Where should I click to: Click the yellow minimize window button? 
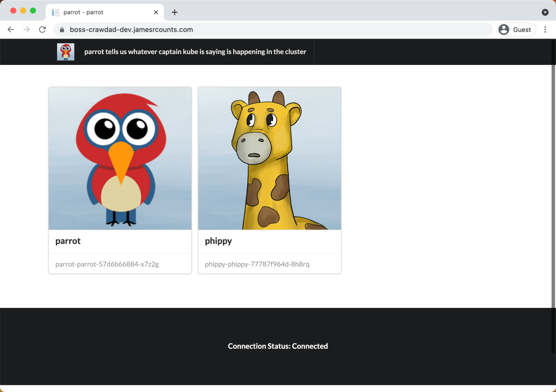click(x=23, y=11)
